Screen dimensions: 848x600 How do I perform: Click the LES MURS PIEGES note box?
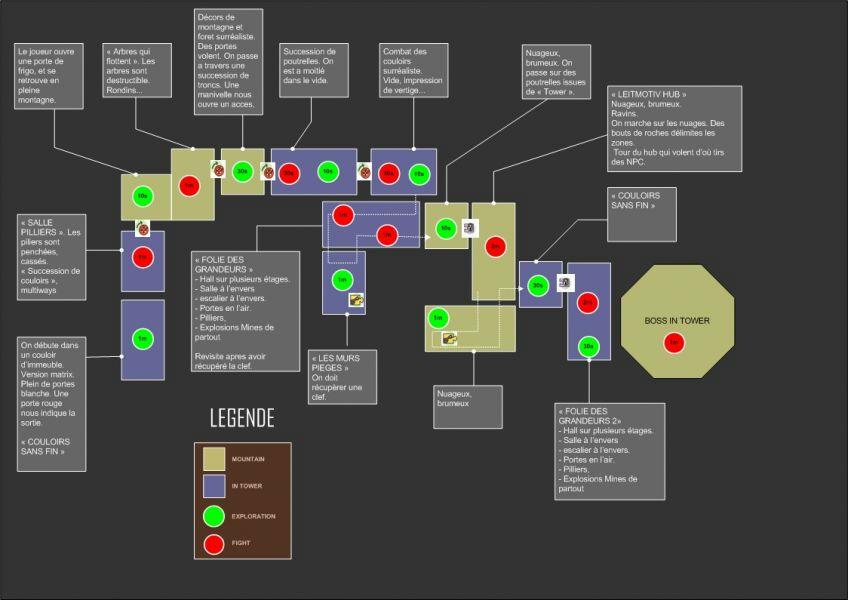[343, 376]
